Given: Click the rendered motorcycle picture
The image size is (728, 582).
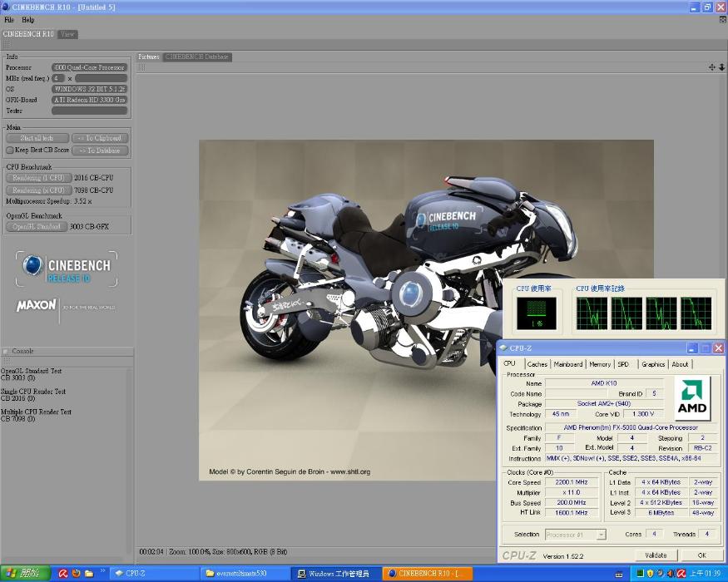Looking at the screenshot, I should point(426,310).
